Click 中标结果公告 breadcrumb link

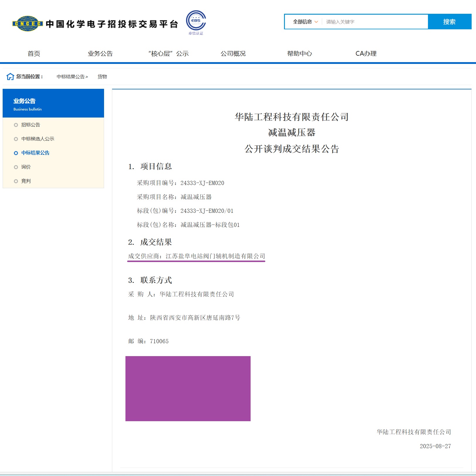point(72,76)
